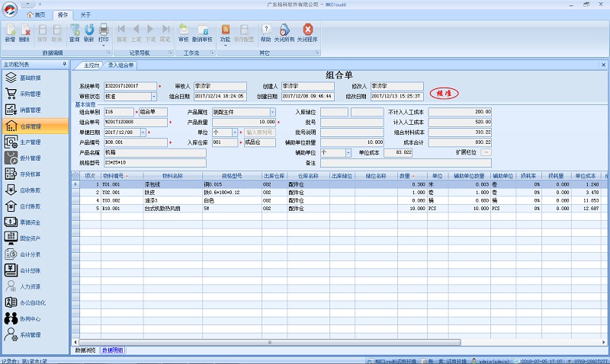Image resolution: width=610 pixels, height=364 pixels.
Task: Expand the 数据编辑 group launcher
Action: (108, 53)
